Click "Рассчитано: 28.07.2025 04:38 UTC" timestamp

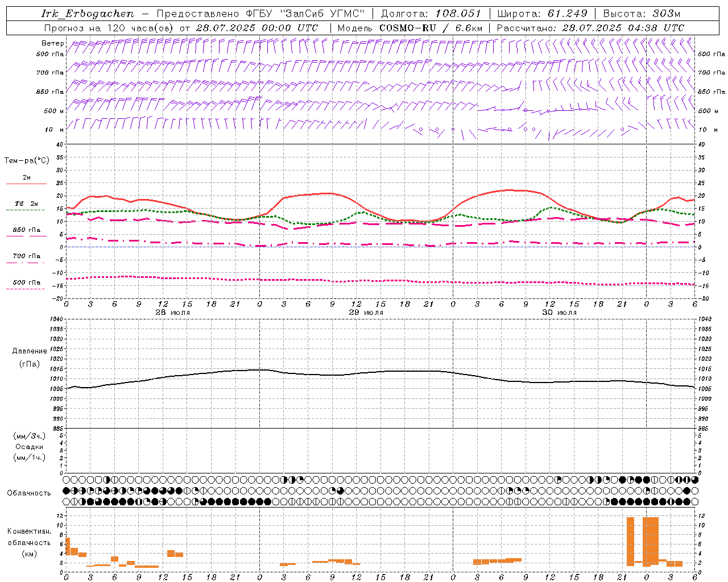click(x=590, y=28)
